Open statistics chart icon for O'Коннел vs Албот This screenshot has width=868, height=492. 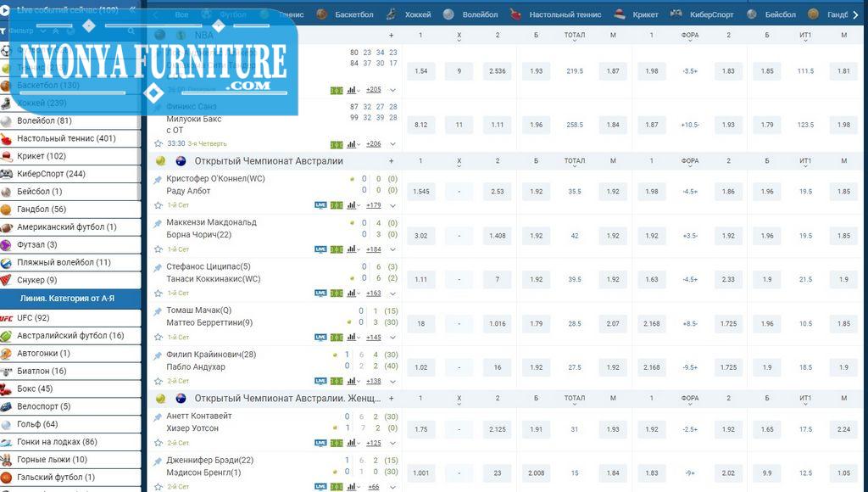(351, 205)
